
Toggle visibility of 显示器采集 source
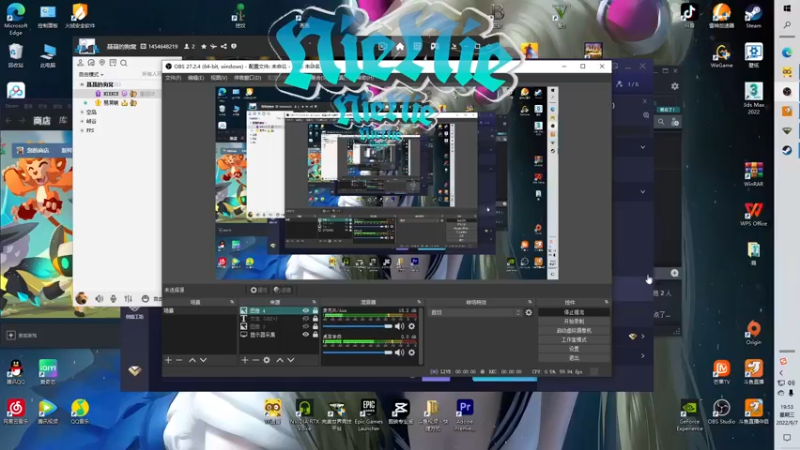pos(306,335)
